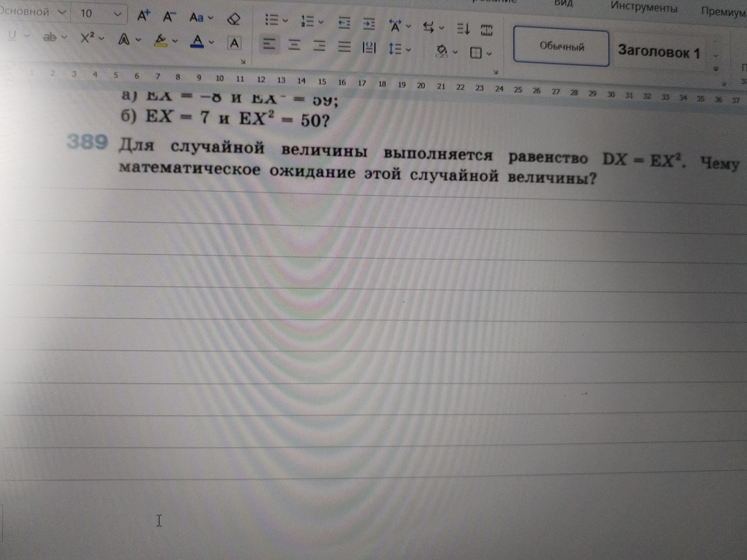The image size is (747, 560).
Task: Toggle left text alignment
Action: click(x=269, y=44)
